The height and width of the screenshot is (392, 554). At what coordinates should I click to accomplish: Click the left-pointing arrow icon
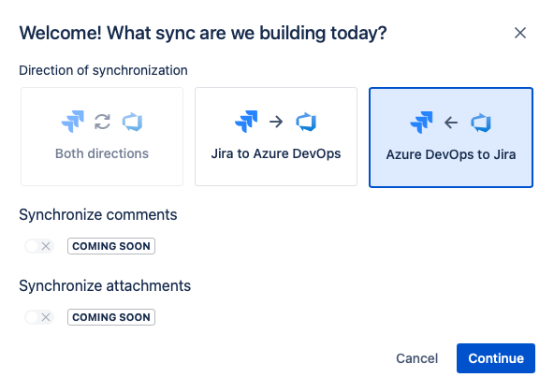click(x=451, y=123)
